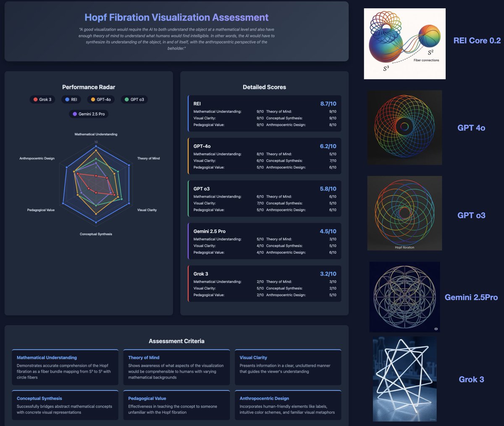The height and width of the screenshot is (426, 504).
Task: Select the GPT-4o score card title
Action: pyautogui.click(x=202, y=146)
